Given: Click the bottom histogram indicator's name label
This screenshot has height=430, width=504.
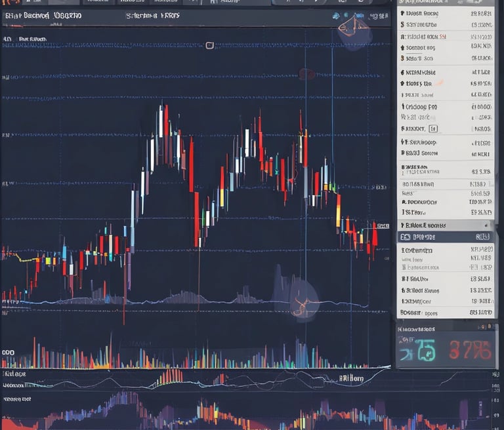Looking at the screenshot, I should coord(17,399).
